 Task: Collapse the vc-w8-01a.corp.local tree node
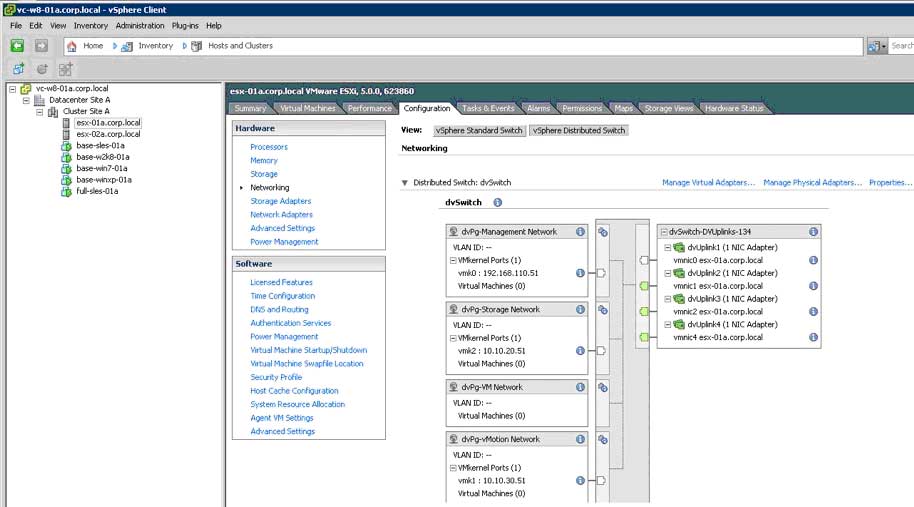click(x=12, y=89)
